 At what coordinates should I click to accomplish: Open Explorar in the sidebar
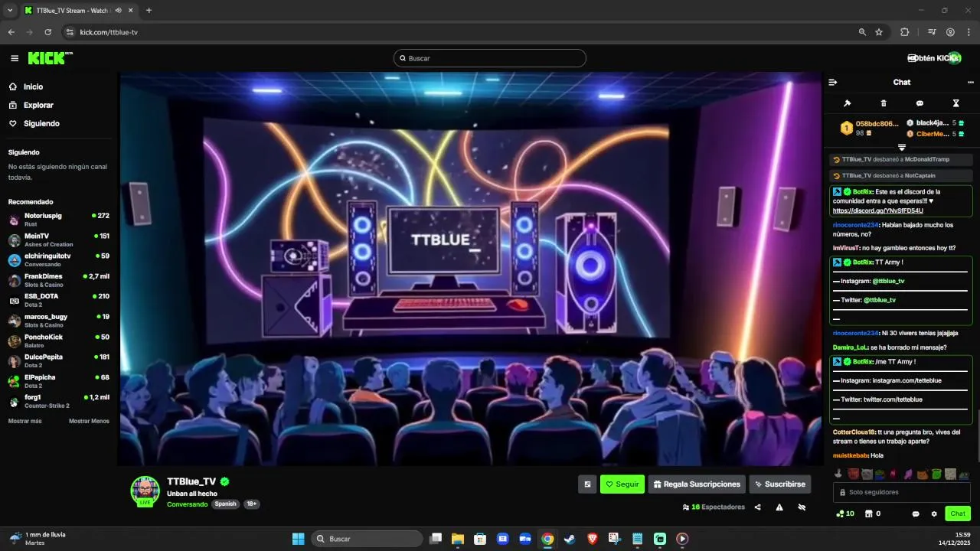coord(31,106)
